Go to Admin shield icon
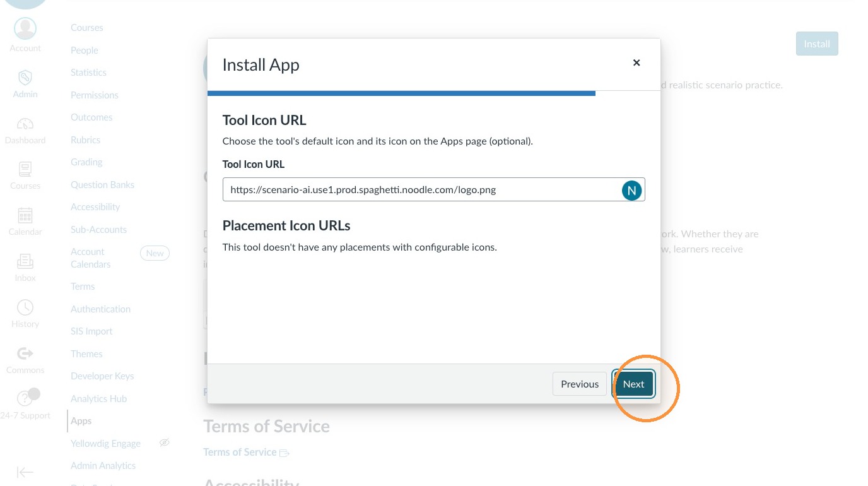The height and width of the screenshot is (486, 868). [x=25, y=78]
